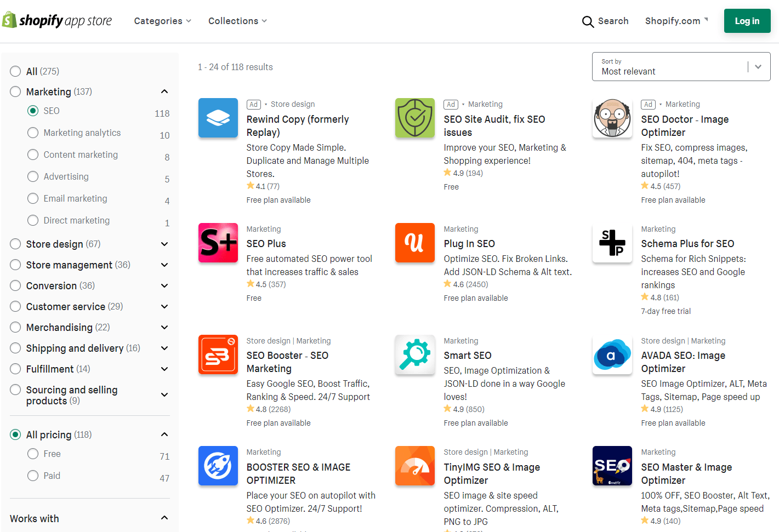The height and width of the screenshot is (532, 779).
Task: Open AVADA SEO: Image Optimizer title
Action: click(683, 362)
